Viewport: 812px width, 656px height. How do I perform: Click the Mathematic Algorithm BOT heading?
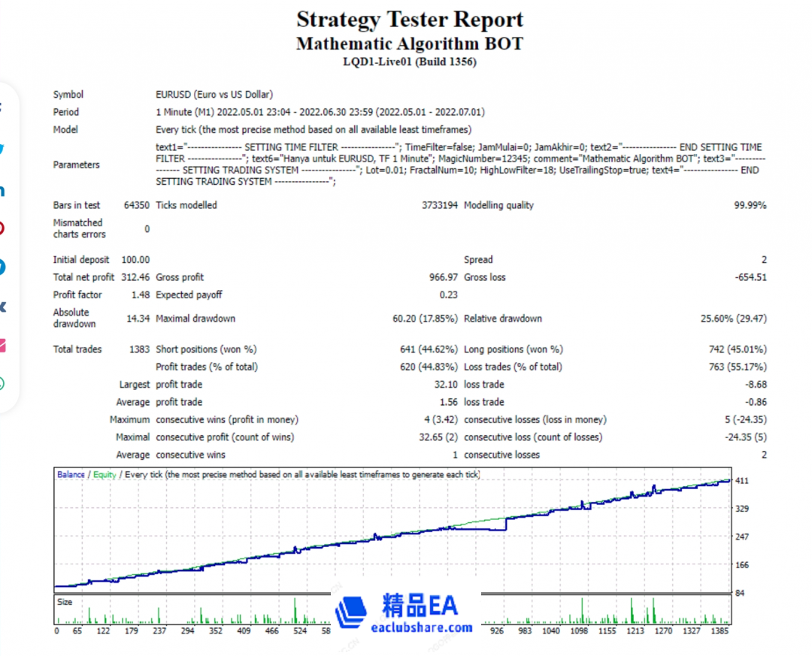coord(409,44)
